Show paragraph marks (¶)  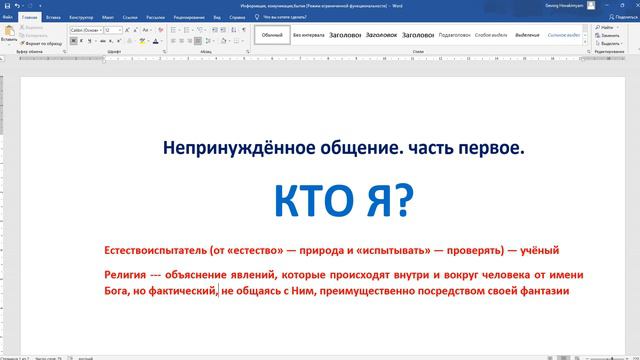(244, 30)
